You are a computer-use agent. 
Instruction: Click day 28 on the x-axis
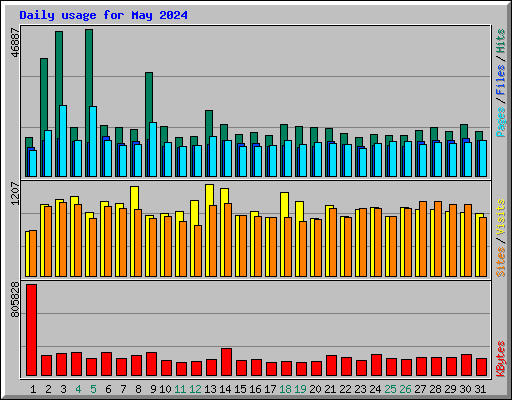[435, 389]
